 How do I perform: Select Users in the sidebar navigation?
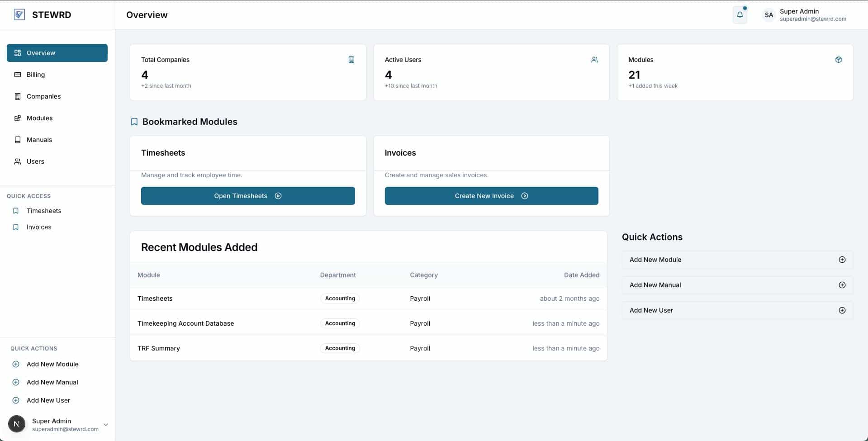[35, 161]
